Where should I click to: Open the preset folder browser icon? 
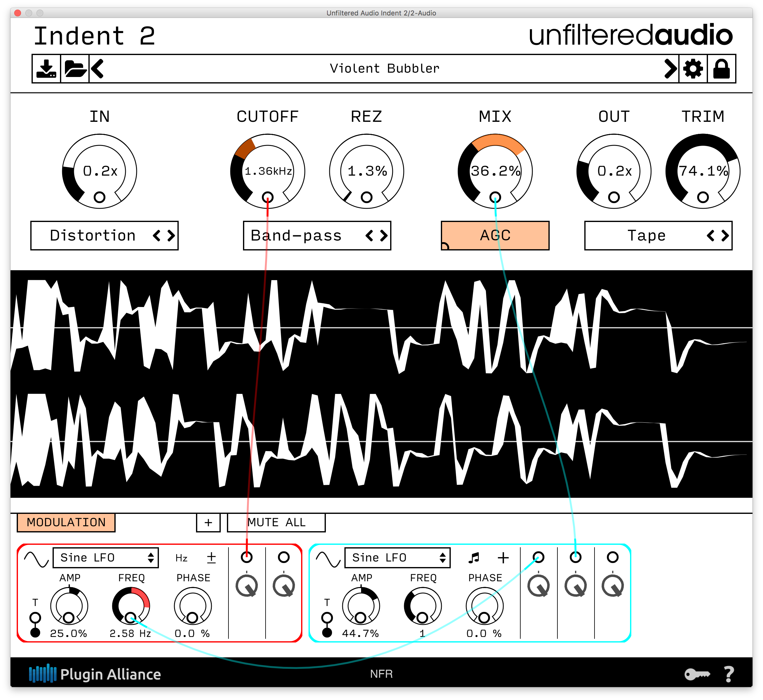click(x=75, y=69)
